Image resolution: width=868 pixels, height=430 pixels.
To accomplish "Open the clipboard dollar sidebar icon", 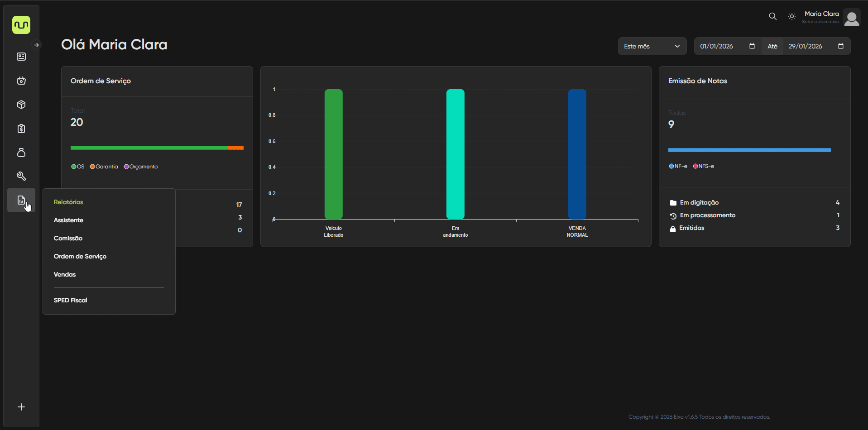I will click(21, 129).
